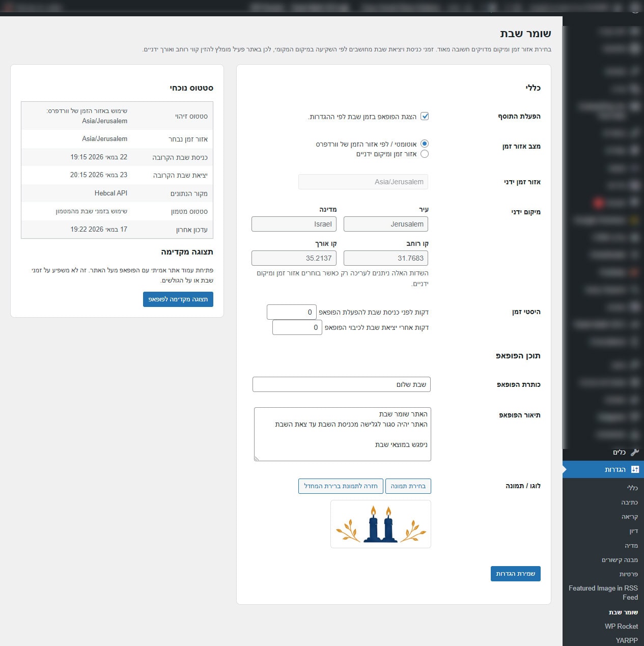Open Featured Image in RSS Feed settings
644x646 pixels.
point(603,593)
